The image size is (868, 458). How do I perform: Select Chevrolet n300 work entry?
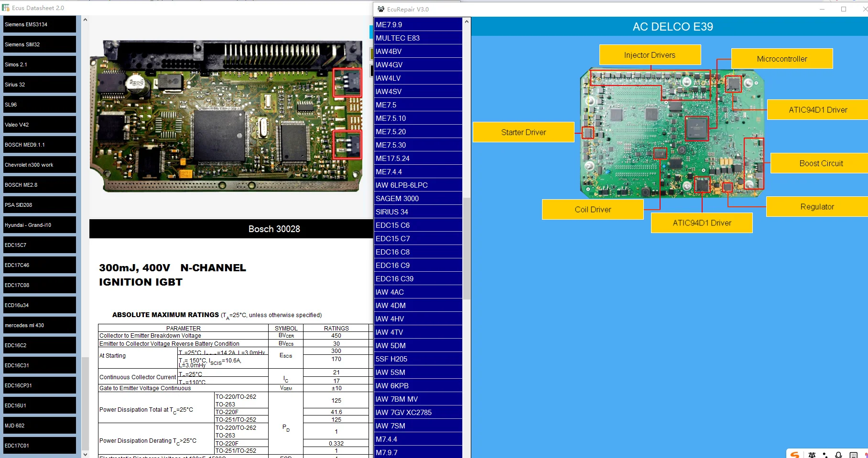[40, 165]
